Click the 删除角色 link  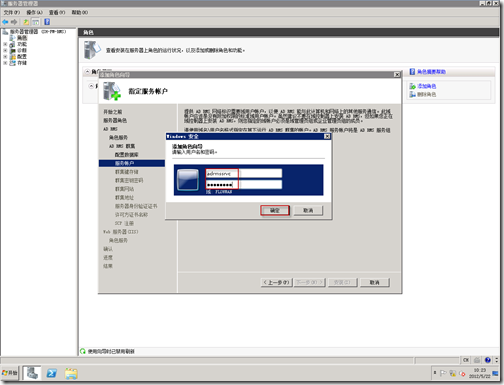(x=427, y=95)
